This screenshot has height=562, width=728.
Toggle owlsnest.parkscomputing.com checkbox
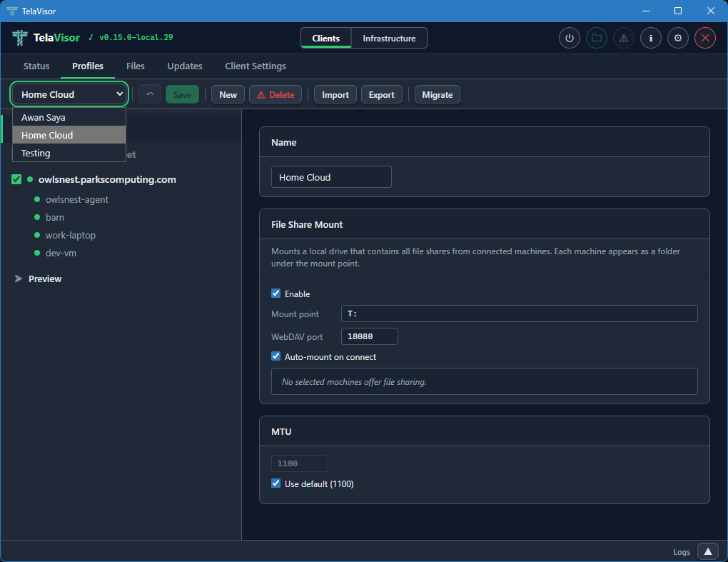pyautogui.click(x=16, y=179)
